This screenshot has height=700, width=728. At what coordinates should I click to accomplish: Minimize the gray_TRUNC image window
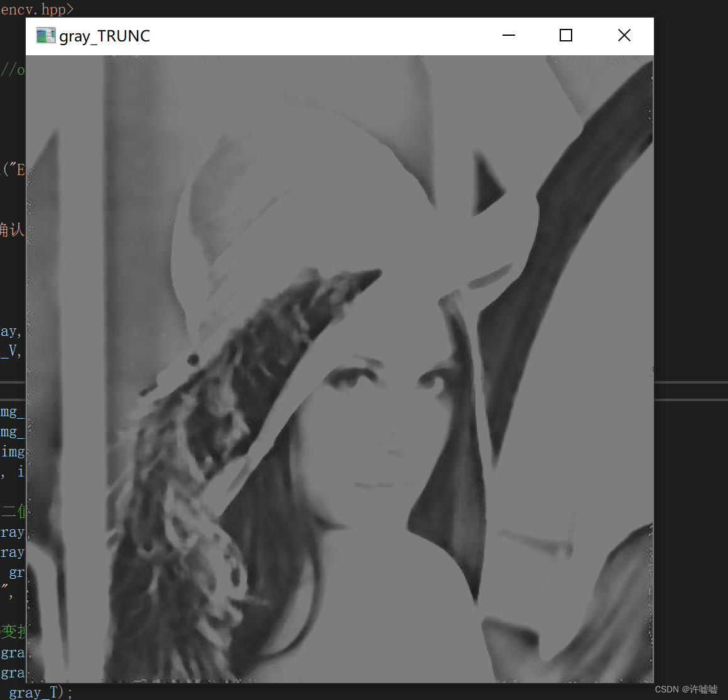click(508, 36)
